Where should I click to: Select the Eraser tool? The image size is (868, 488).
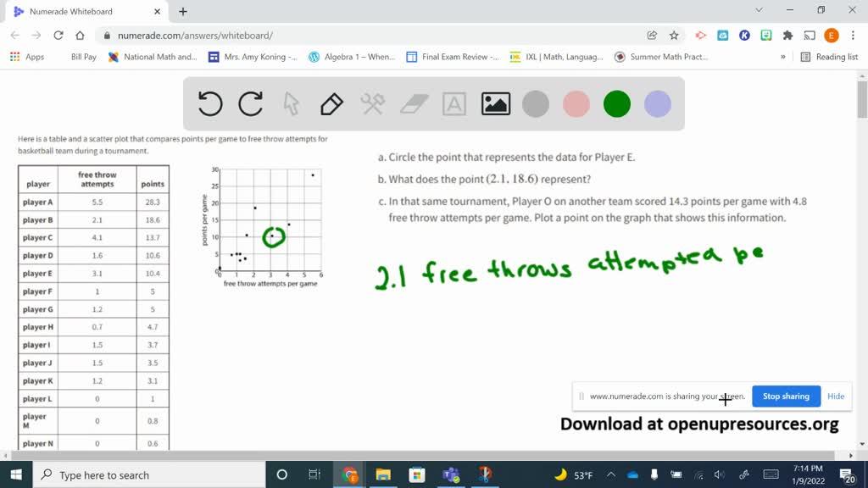413,103
